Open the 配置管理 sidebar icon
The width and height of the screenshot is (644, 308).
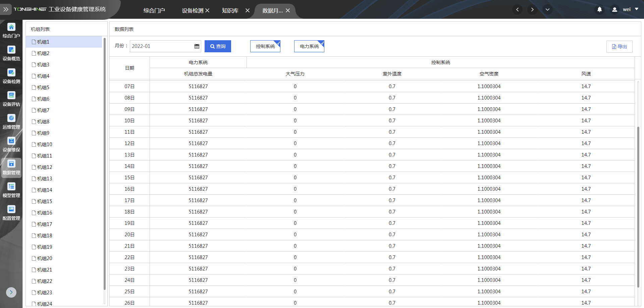pos(11,209)
